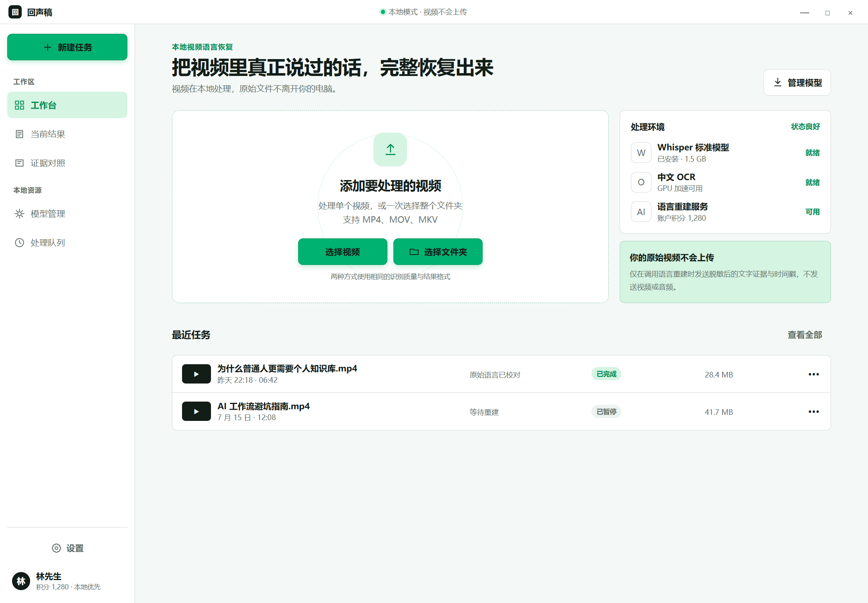Click the 选择视频 button

point(342,252)
